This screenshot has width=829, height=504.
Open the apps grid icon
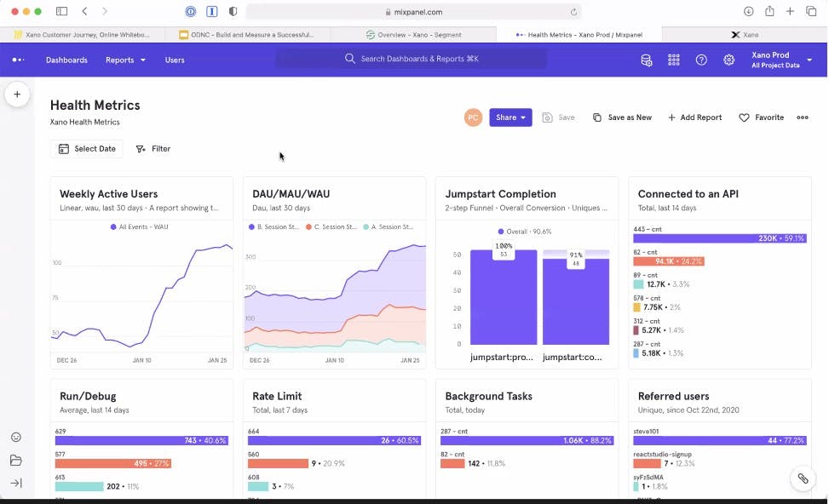click(674, 60)
